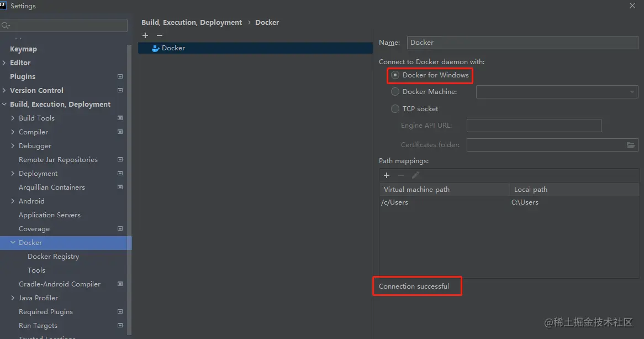Focus the settings search field
Image resolution: width=644 pixels, height=339 pixels.
64,25
